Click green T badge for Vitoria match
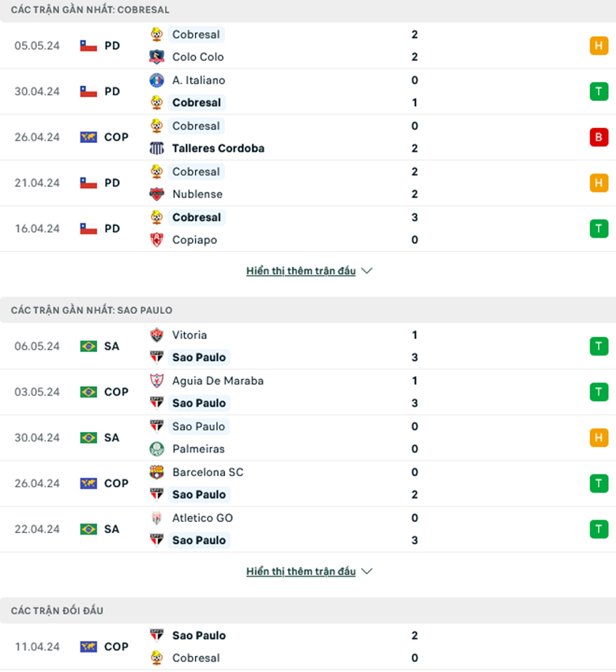Screen dimensions: 616x672 (599, 347)
